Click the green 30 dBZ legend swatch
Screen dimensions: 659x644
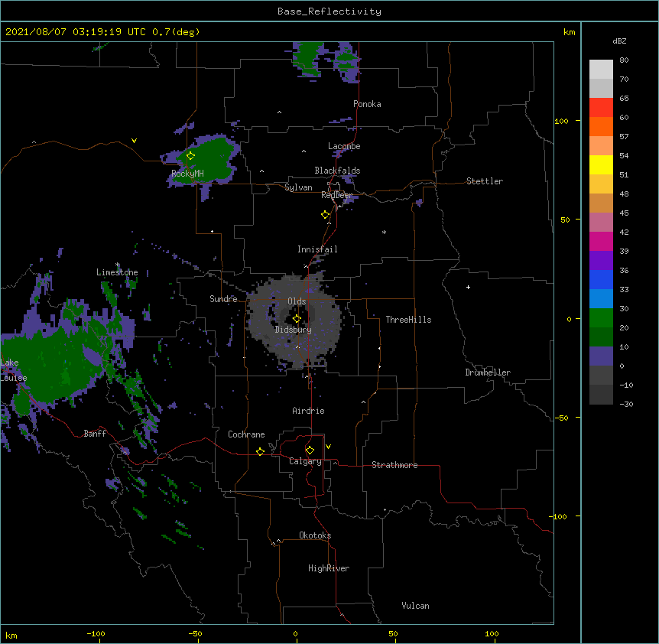(601, 318)
